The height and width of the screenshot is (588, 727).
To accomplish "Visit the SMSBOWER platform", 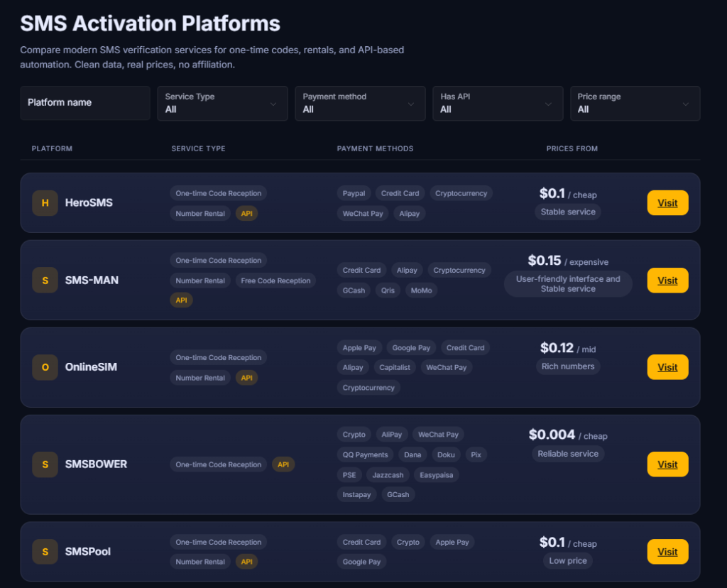I will [x=667, y=464].
